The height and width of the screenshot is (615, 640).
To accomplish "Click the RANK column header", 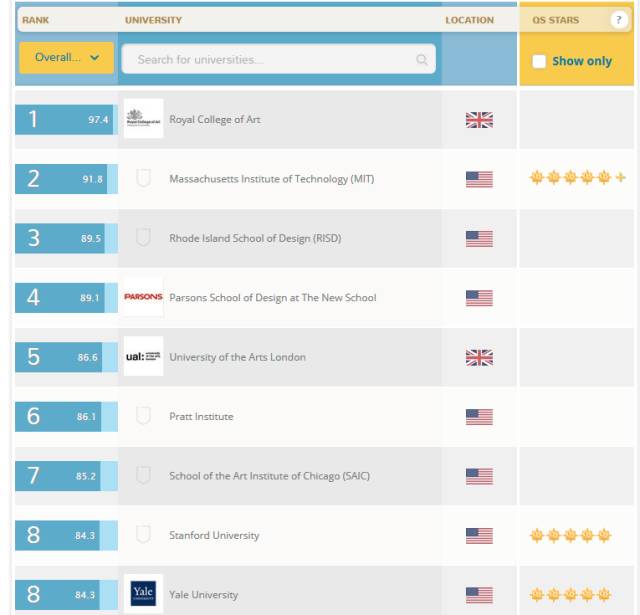I will click(36, 20).
